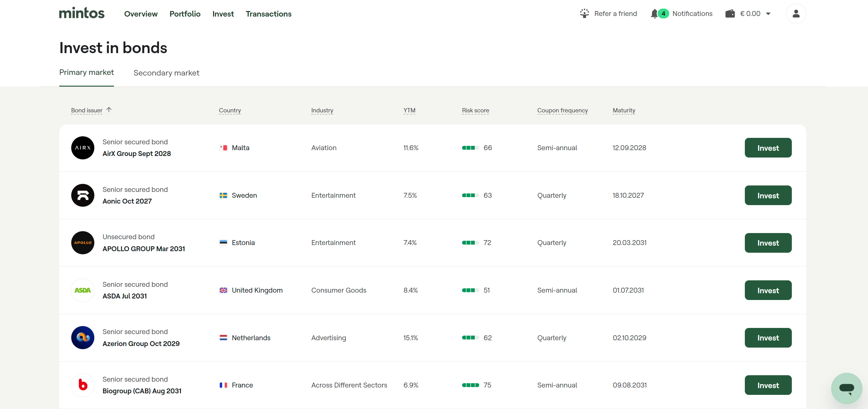Click the United Kingdom flag icon

coord(223,290)
